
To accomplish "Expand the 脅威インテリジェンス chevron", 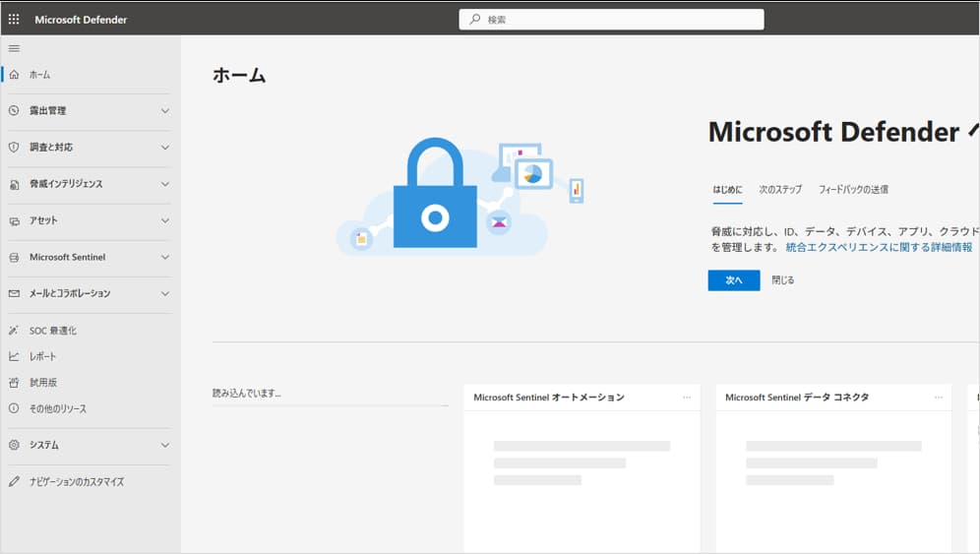I will pos(165,184).
